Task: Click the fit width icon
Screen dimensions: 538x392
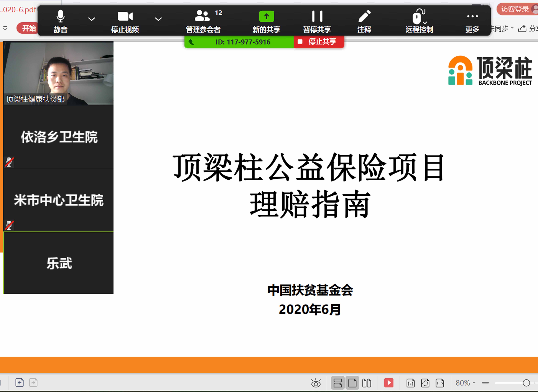Action: coord(440,383)
